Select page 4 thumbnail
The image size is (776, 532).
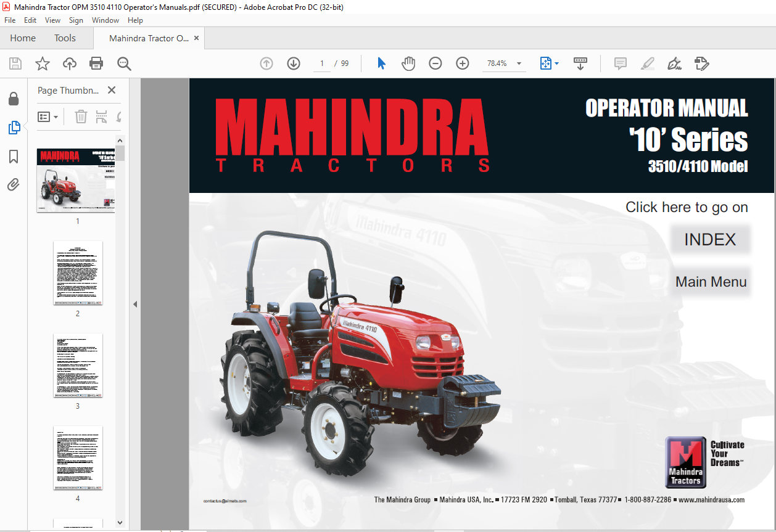pyautogui.click(x=78, y=458)
